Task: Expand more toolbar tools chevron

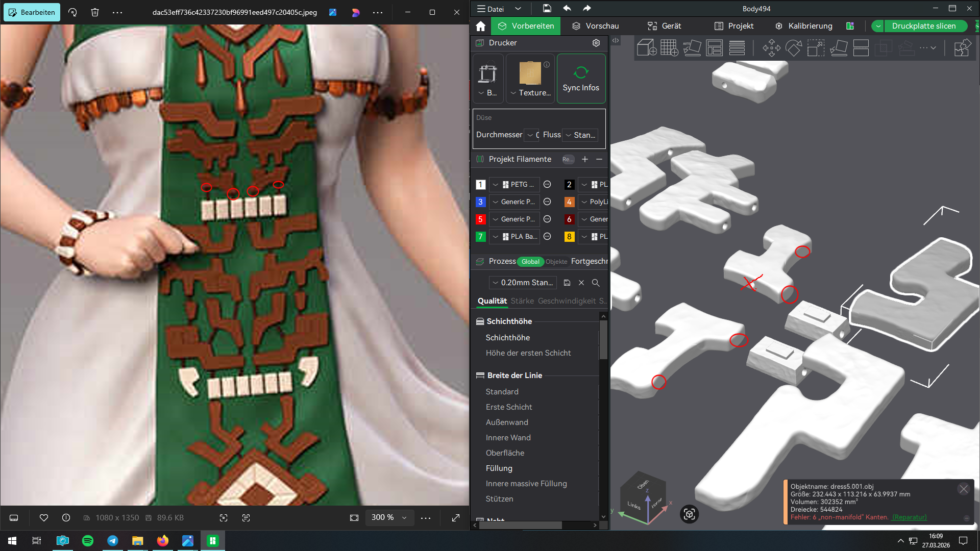Action: (x=934, y=48)
